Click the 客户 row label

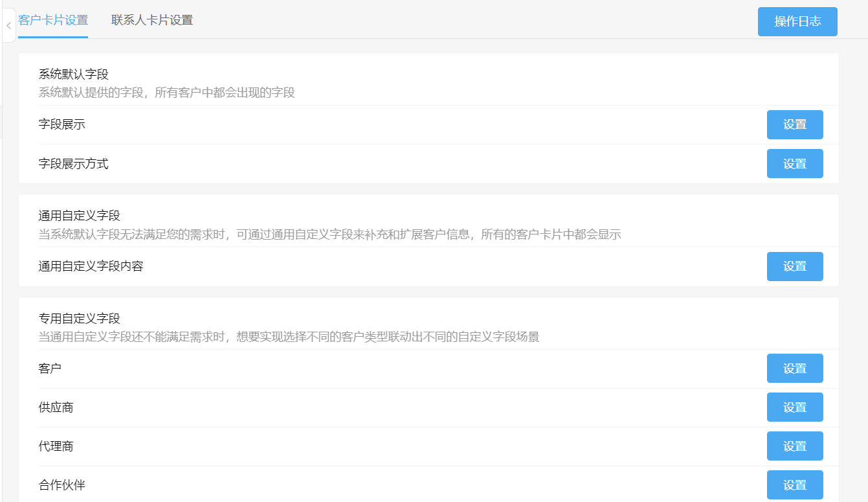(50, 369)
